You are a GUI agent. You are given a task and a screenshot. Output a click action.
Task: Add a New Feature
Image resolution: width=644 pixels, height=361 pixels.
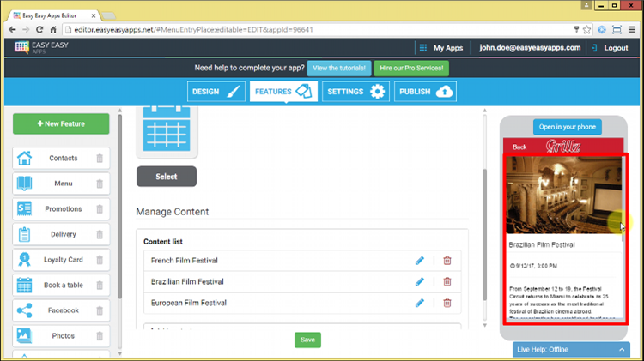point(61,124)
